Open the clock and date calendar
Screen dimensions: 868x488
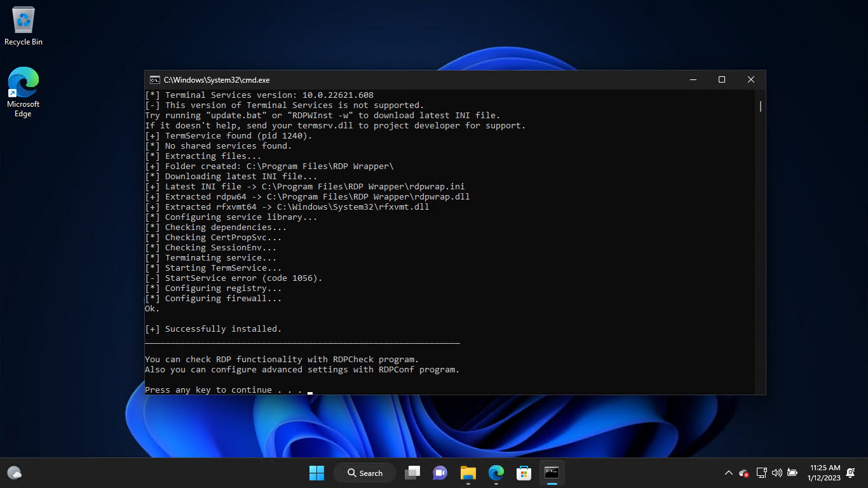[824, 473]
